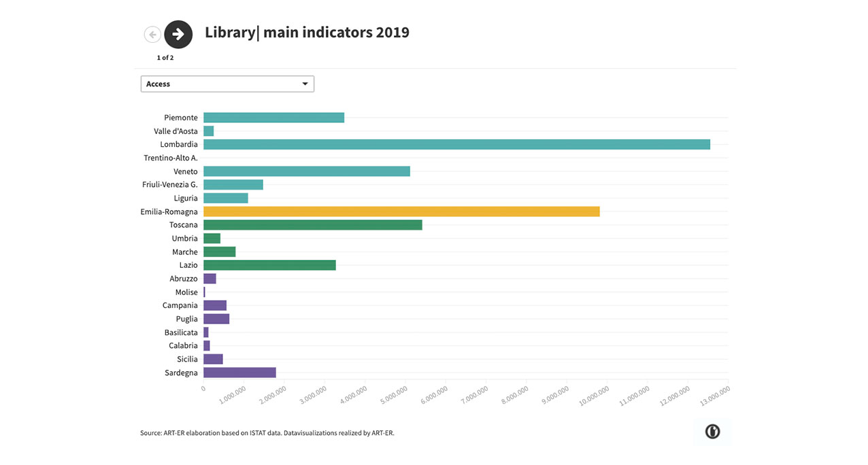Click the "1 of 2" page indicator
Image resolution: width=868 pixels, height=465 pixels.
click(165, 58)
